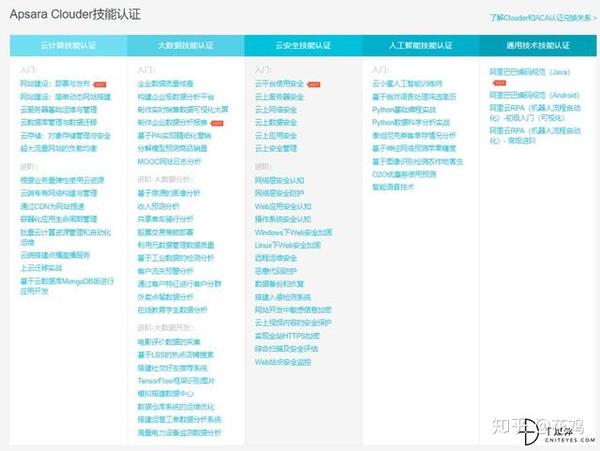The width and height of the screenshot is (600, 451).
Task: Open 云端专有网络构建与管理 link
Action: click(x=59, y=194)
